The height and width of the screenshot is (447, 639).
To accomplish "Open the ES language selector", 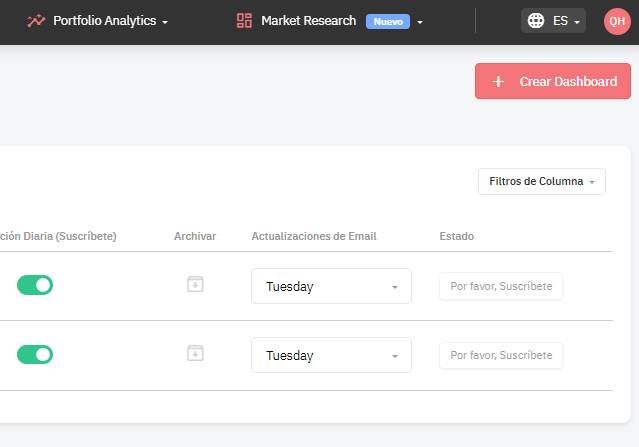I will pyautogui.click(x=553, y=20).
